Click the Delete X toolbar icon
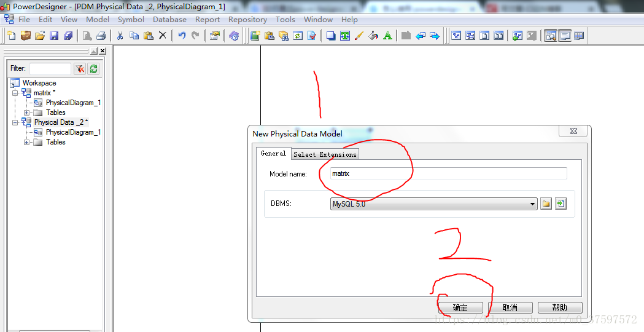 [x=163, y=36]
